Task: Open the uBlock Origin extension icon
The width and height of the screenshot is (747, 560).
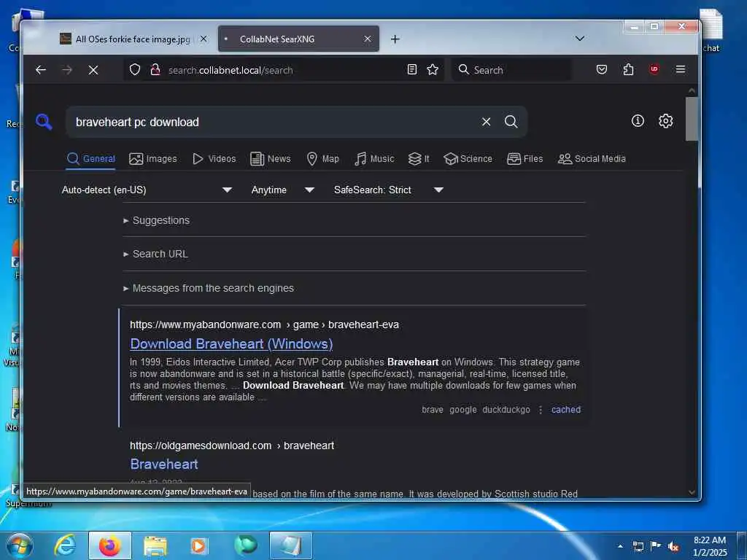Action: pos(654,69)
